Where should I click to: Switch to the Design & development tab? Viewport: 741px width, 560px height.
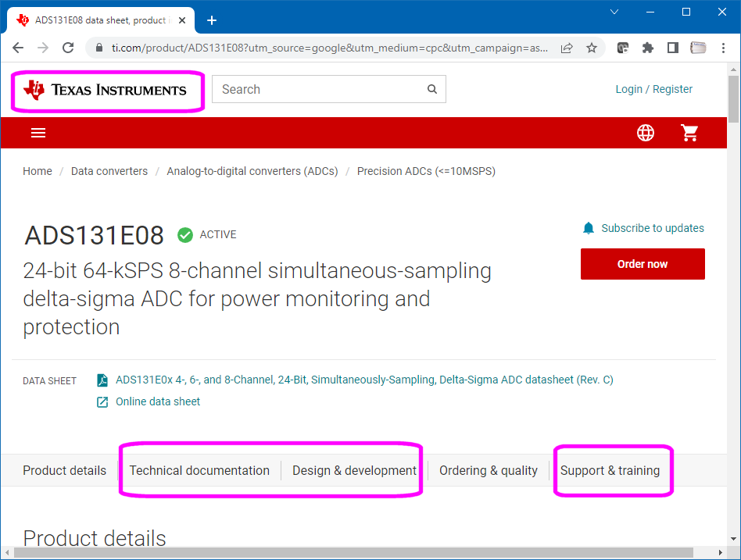point(354,471)
